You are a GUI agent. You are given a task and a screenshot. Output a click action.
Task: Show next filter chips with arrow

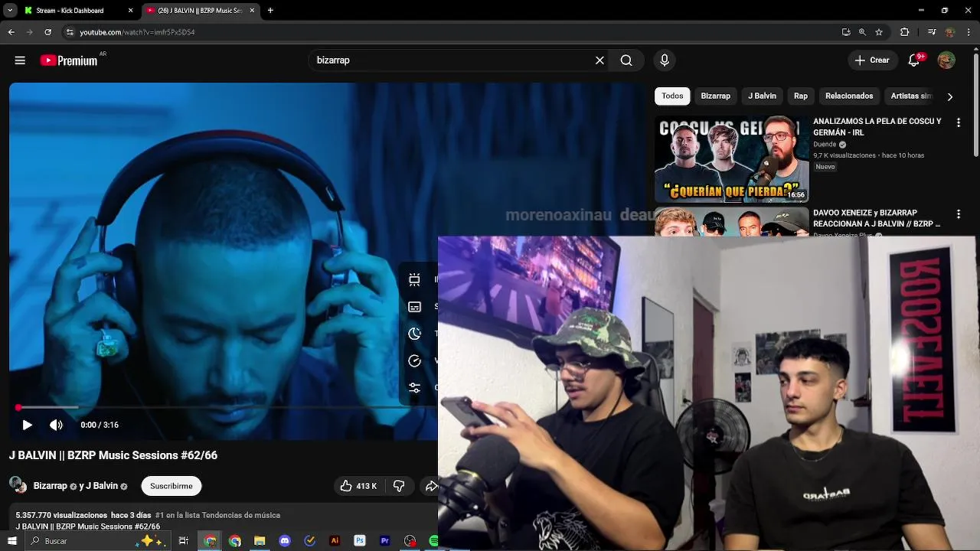pyautogui.click(x=950, y=96)
